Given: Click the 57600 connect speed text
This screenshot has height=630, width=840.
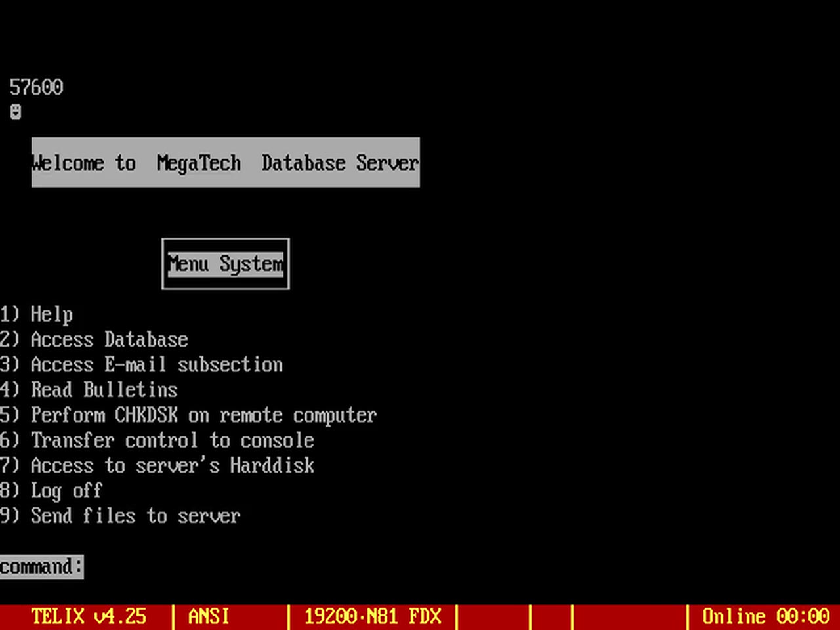Looking at the screenshot, I should [x=37, y=87].
